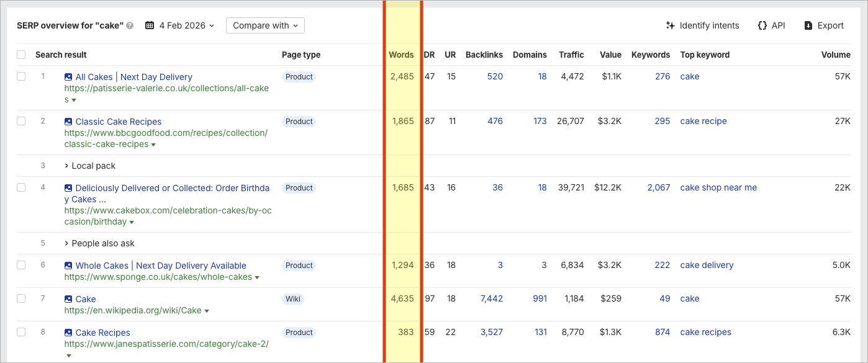Click the Backlinks column header
Screen dimensions: 868x363
[x=484, y=55]
